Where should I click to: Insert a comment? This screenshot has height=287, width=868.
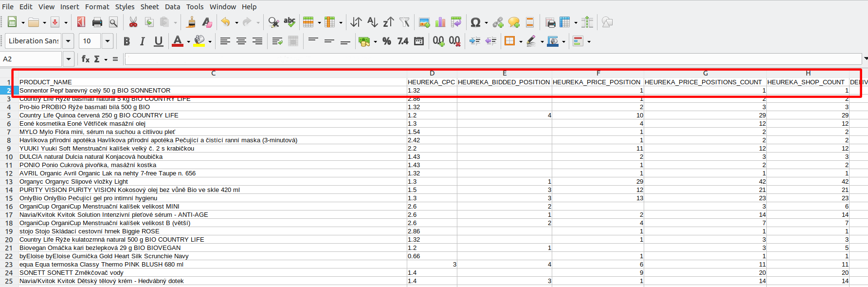514,22
